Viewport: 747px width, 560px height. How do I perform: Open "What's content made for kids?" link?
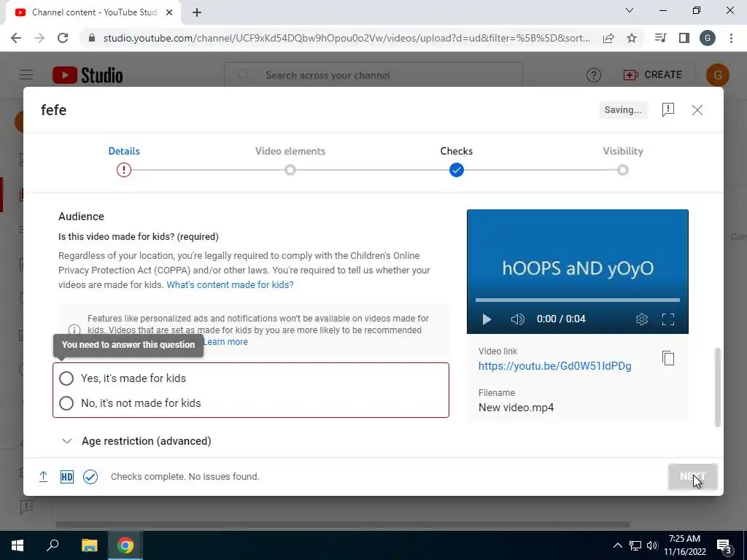point(230,285)
